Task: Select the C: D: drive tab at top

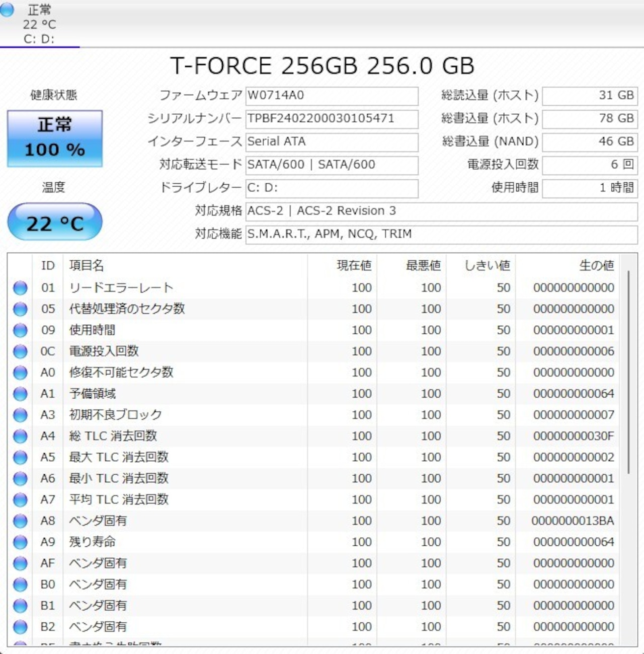Action: click(x=39, y=24)
